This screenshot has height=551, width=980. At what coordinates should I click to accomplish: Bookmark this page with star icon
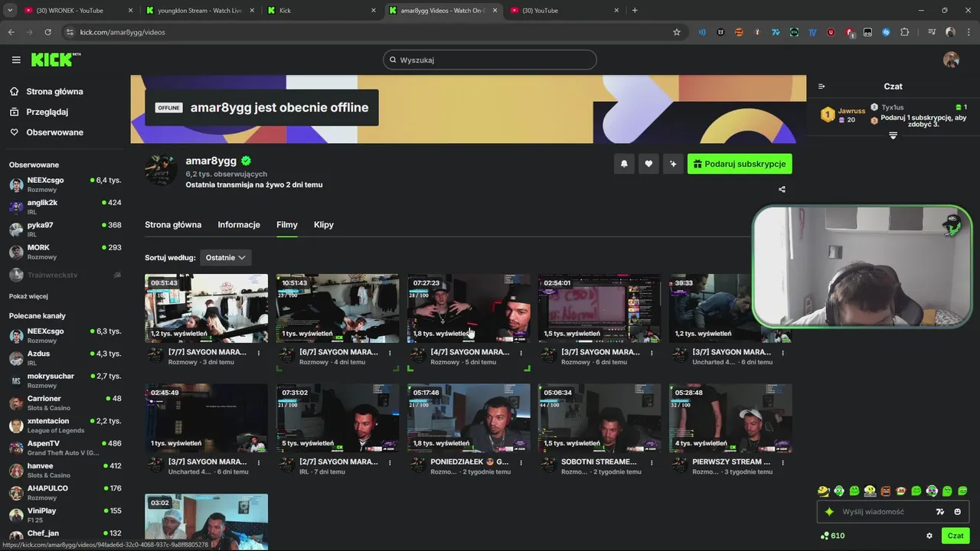(x=677, y=32)
